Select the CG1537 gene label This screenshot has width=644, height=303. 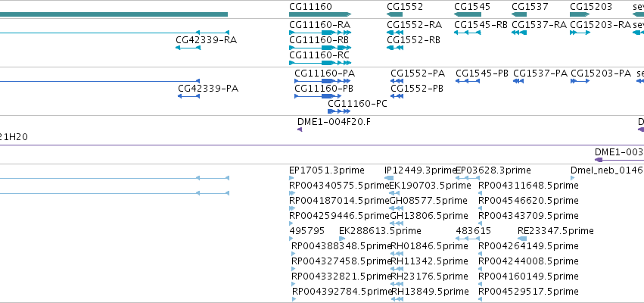(x=530, y=7)
